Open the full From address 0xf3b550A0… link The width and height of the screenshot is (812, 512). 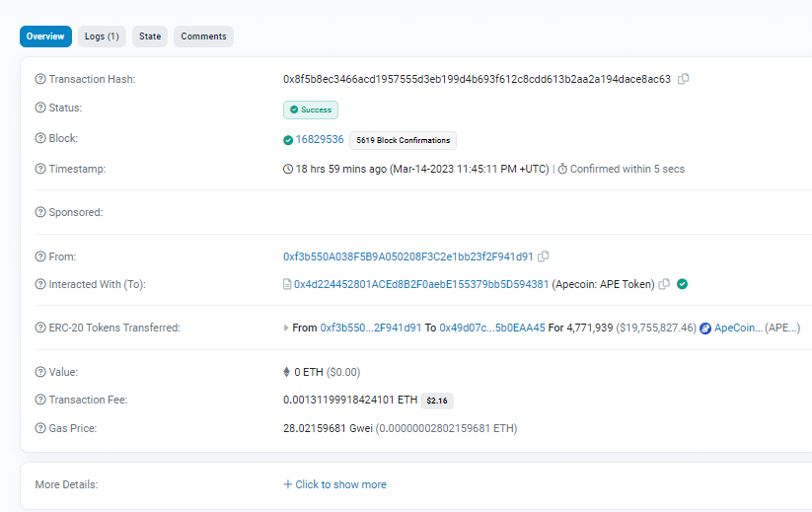(x=408, y=256)
